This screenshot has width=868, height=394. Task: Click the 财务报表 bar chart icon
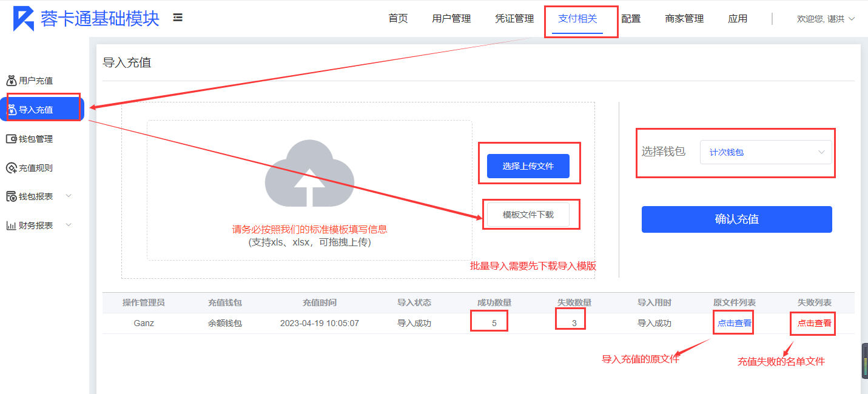(x=11, y=225)
